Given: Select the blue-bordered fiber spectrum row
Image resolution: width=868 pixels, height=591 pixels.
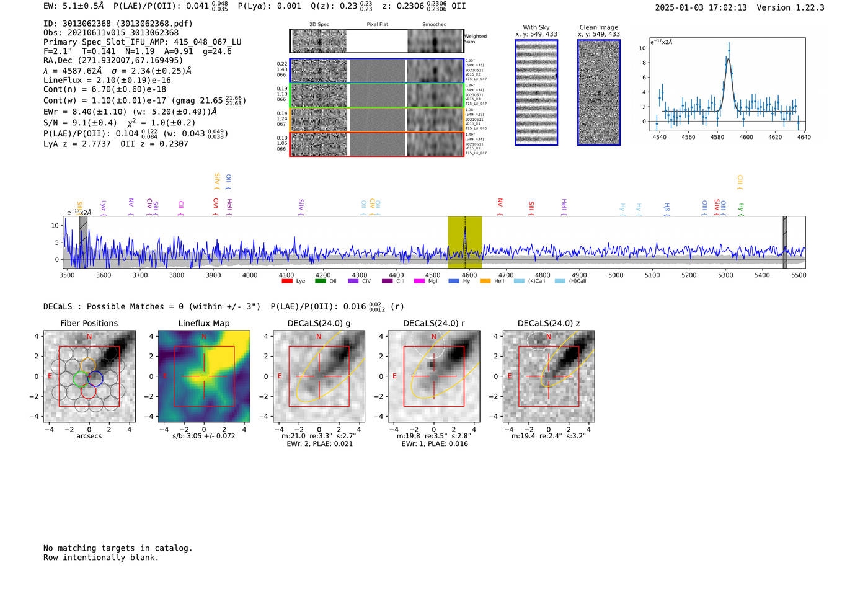Looking at the screenshot, I should (376, 71).
